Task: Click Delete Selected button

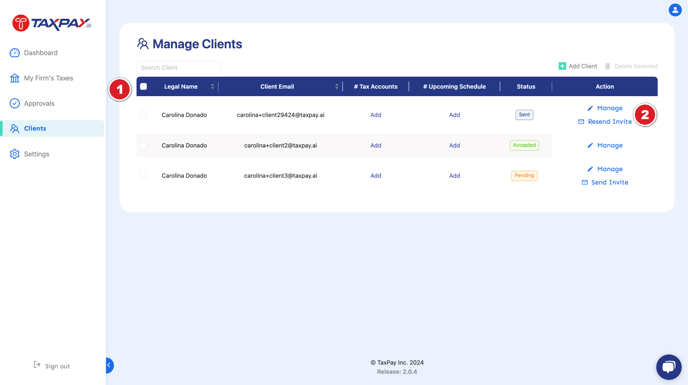Action: click(x=631, y=66)
